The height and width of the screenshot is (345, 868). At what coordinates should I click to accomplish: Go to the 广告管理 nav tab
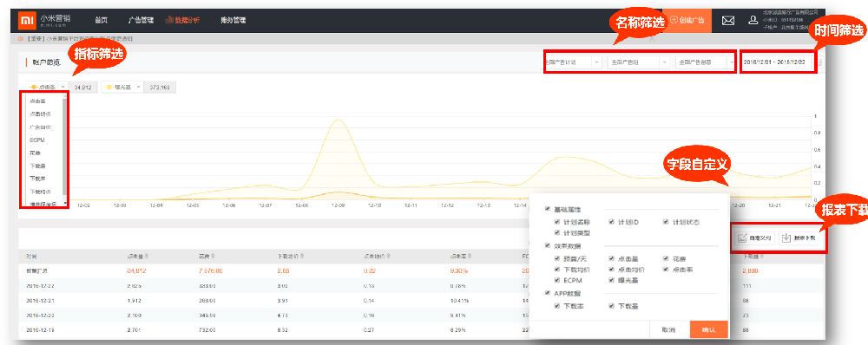141,21
